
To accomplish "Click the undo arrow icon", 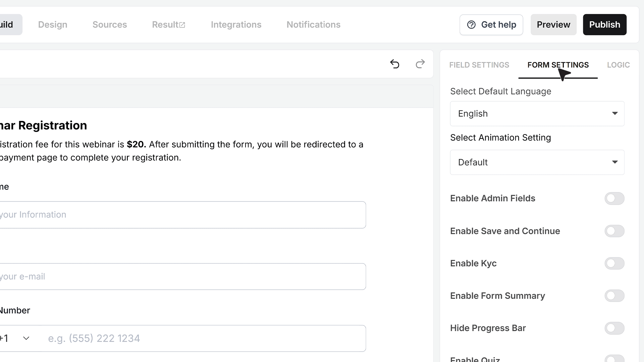I will [x=395, y=64].
